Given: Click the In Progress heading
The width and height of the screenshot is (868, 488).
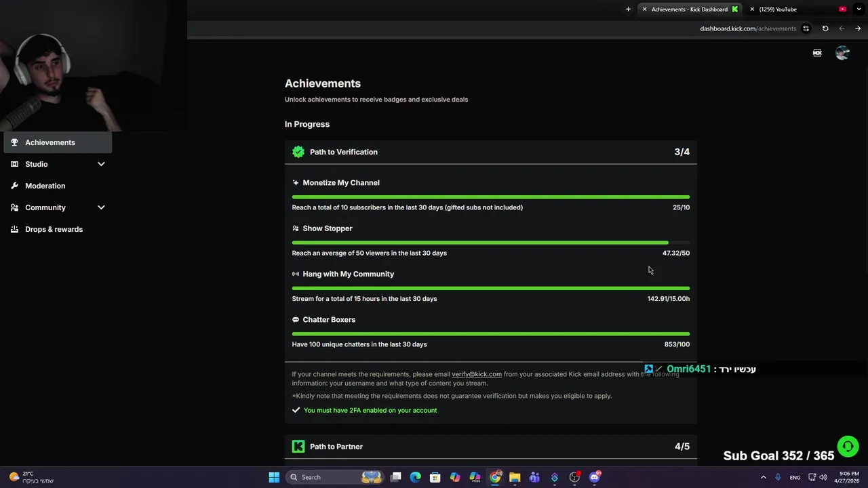Looking at the screenshot, I should pos(307,124).
